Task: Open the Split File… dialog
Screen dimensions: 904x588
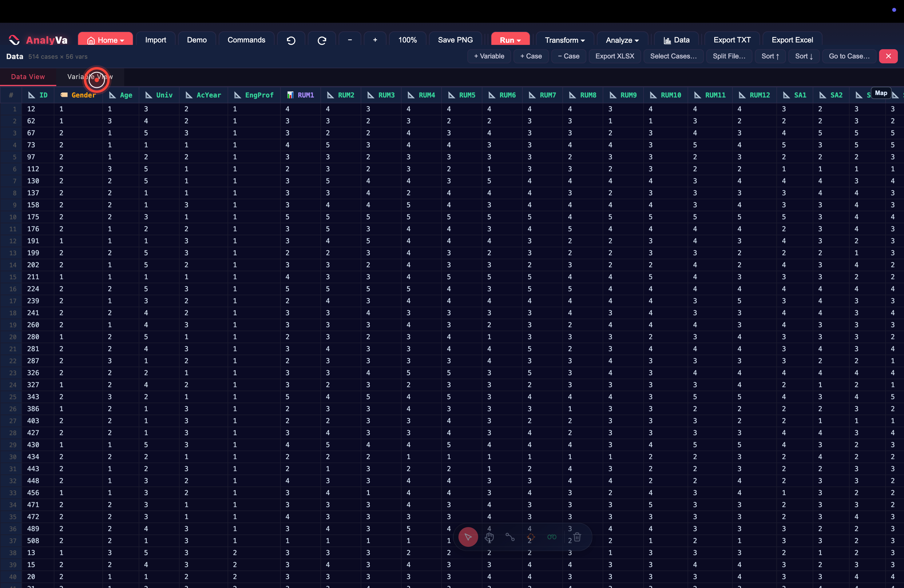Action: coord(729,56)
